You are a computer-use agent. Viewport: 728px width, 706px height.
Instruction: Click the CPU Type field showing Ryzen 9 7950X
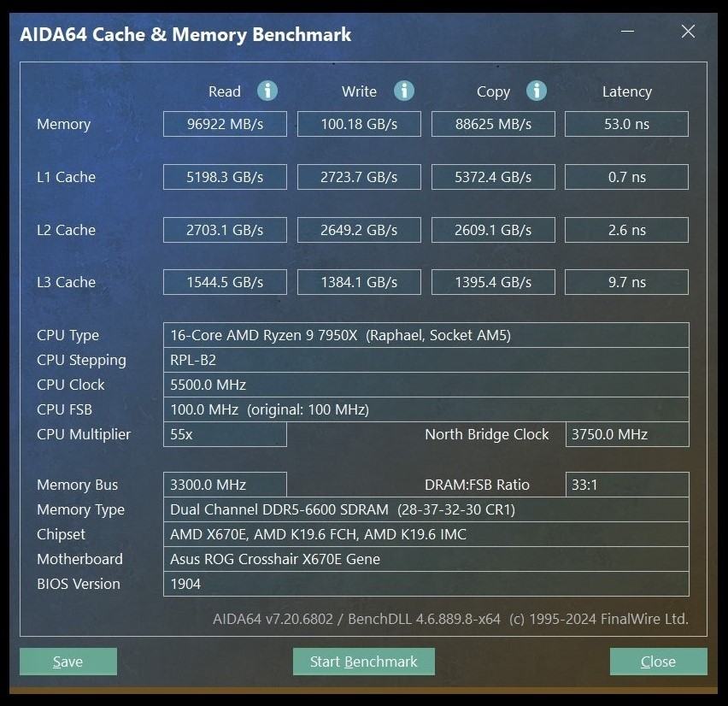(x=426, y=335)
